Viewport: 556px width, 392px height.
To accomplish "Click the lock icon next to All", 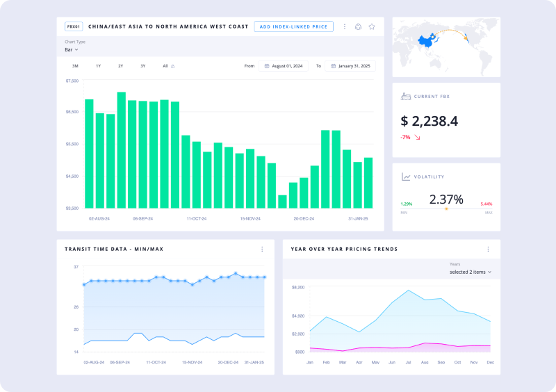I will 173,66.
